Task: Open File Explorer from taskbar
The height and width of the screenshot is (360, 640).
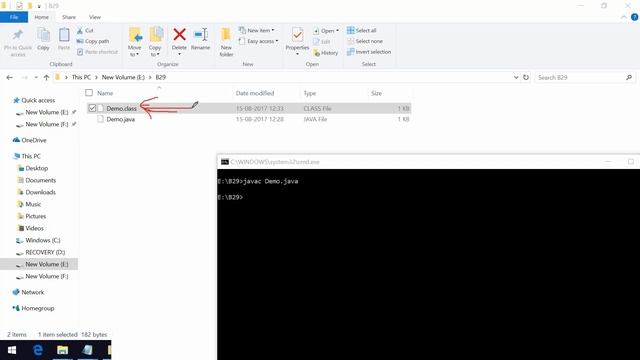Action: point(62,350)
